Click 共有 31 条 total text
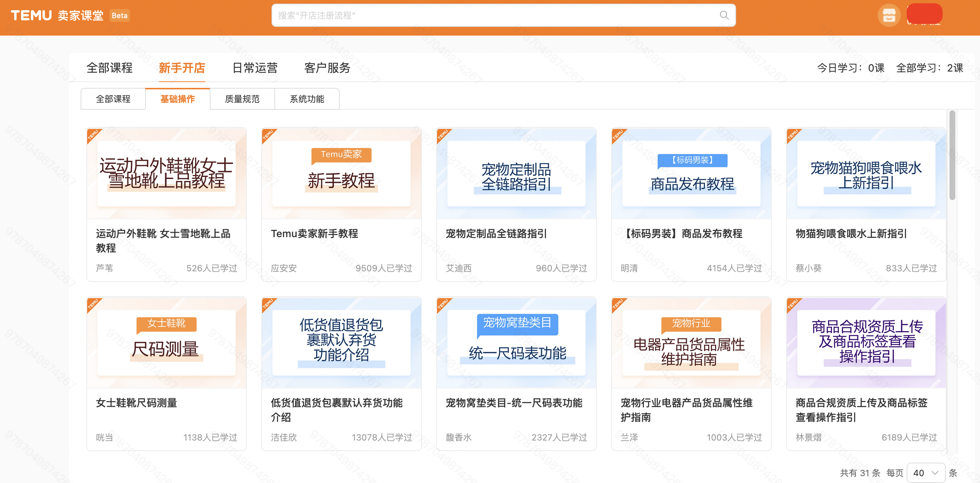The image size is (980, 483). 860,473
